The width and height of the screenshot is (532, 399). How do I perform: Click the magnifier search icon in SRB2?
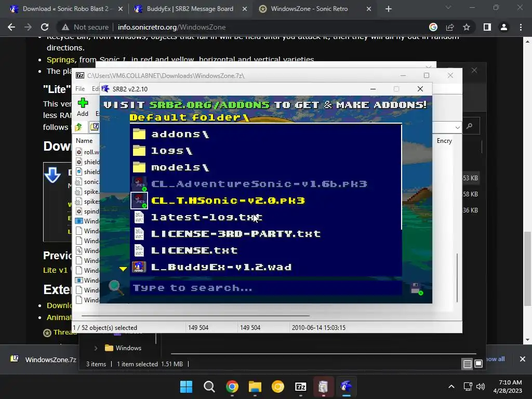pos(115,287)
